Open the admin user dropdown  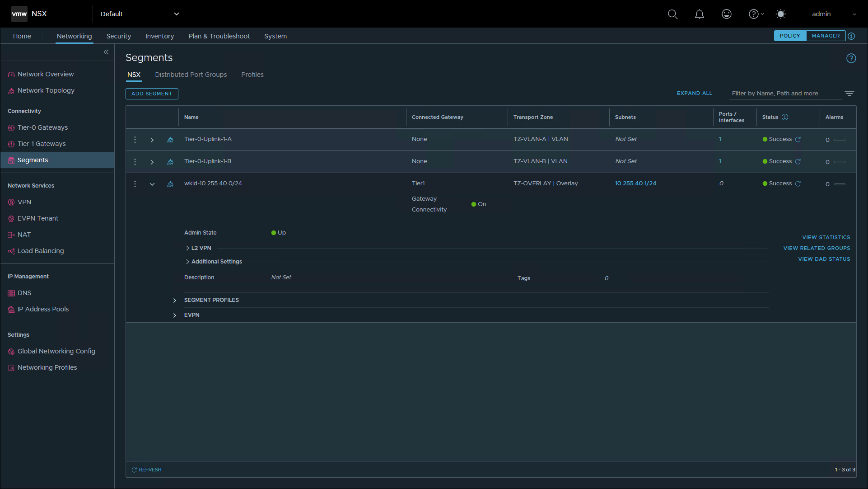coord(834,14)
